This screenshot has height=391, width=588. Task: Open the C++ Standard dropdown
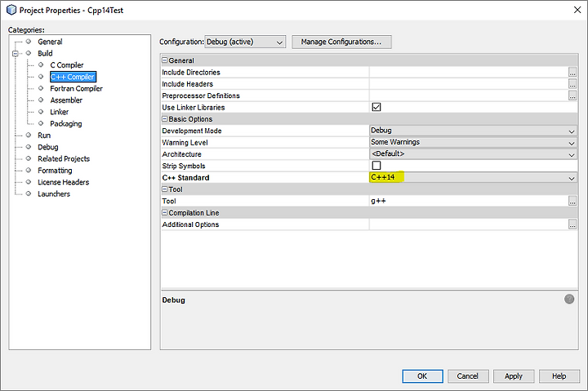[473, 177]
